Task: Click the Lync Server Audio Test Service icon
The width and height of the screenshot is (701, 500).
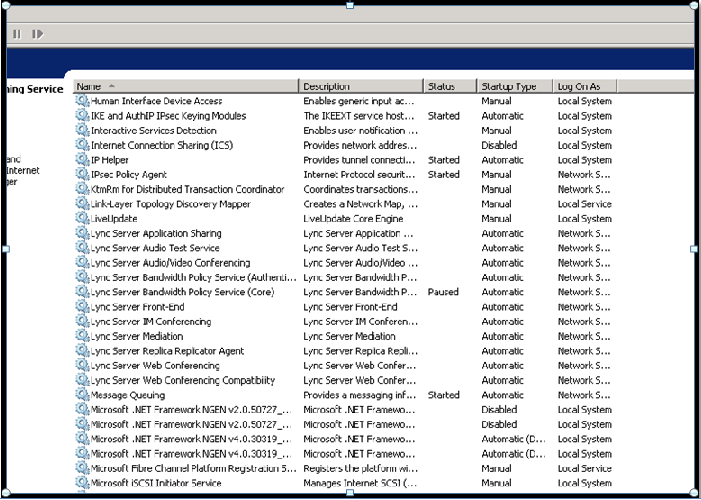Action: 82,248
